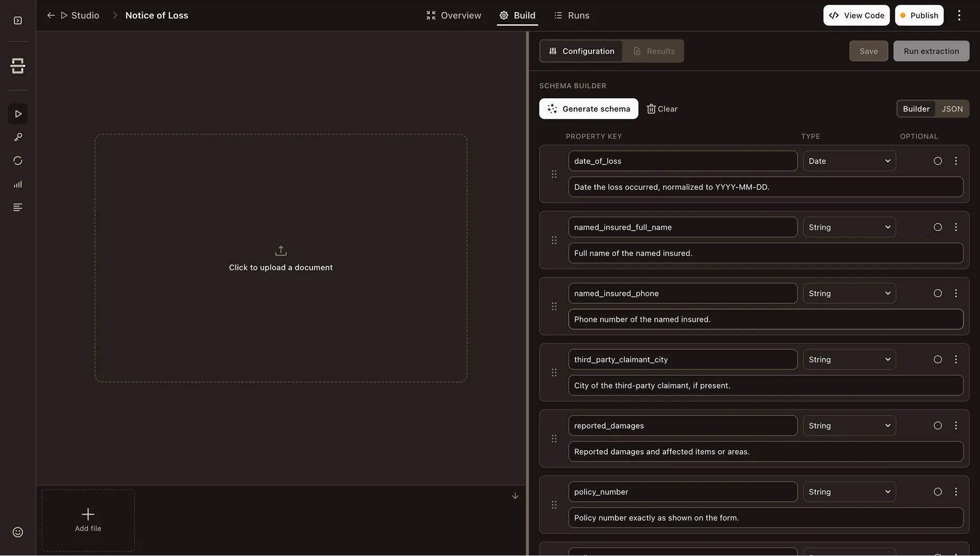Select the Results tab
The width and height of the screenshot is (980, 556).
(x=654, y=51)
